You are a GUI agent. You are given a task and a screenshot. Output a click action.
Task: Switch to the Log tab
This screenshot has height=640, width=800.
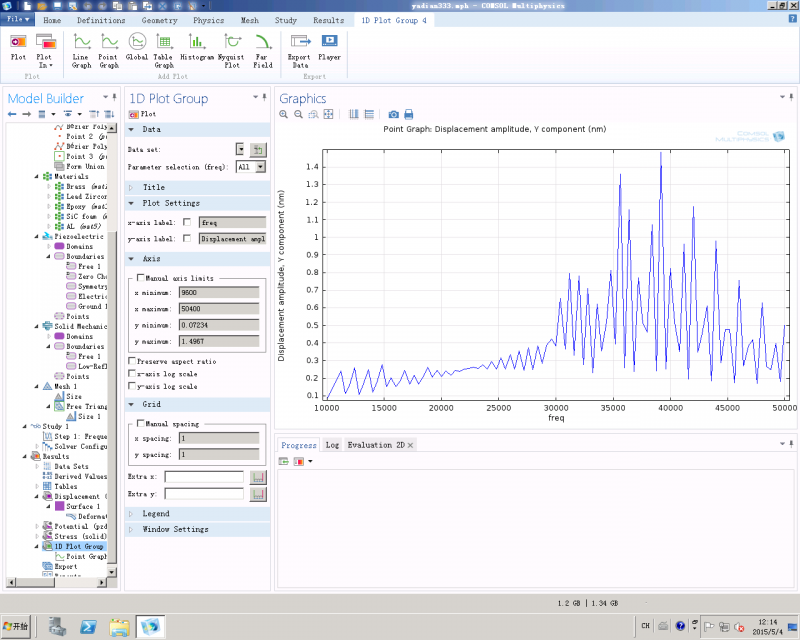click(x=332, y=445)
